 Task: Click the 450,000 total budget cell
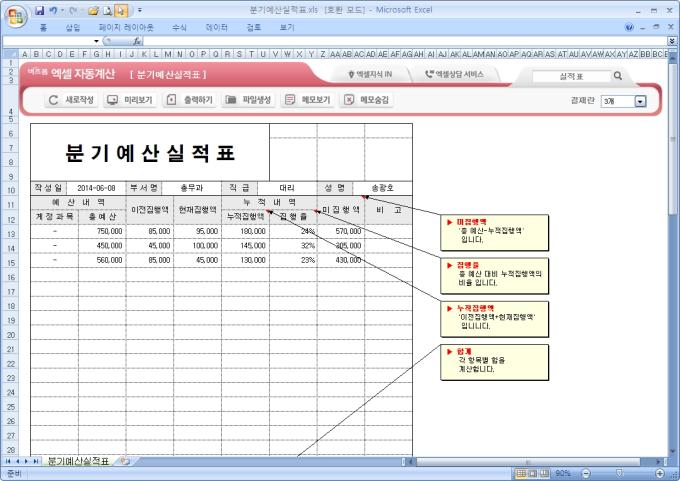102,245
